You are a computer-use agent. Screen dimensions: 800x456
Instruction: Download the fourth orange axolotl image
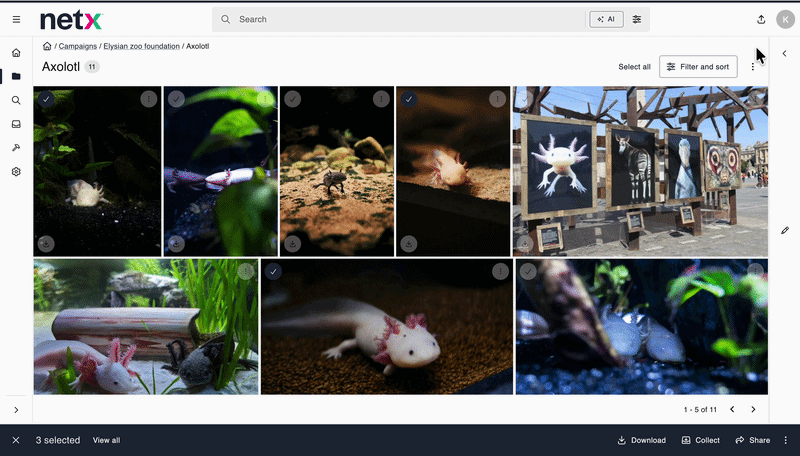click(409, 244)
